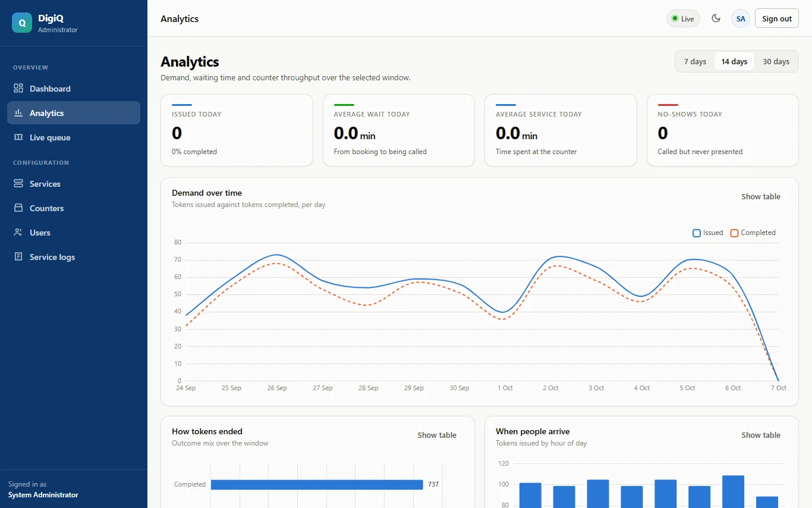Open the Users page
The height and width of the screenshot is (508, 812).
tap(74, 233)
